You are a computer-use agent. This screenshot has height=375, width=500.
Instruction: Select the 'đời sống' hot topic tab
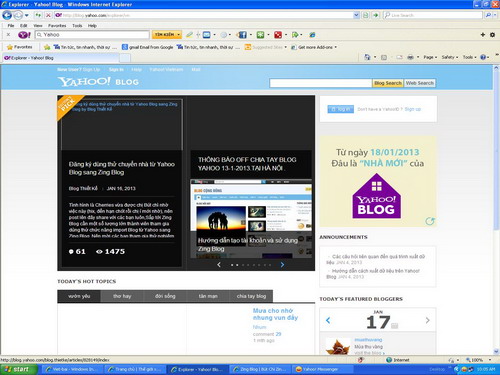click(165, 296)
